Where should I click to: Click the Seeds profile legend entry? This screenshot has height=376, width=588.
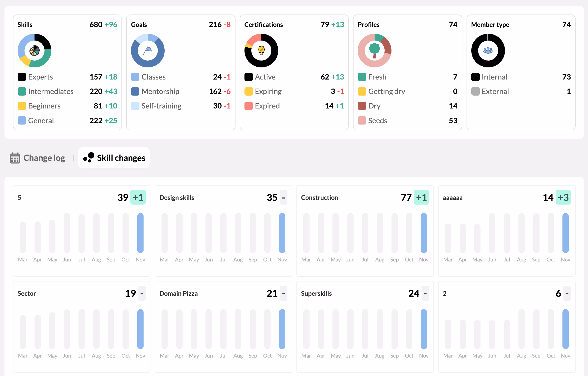tap(378, 121)
